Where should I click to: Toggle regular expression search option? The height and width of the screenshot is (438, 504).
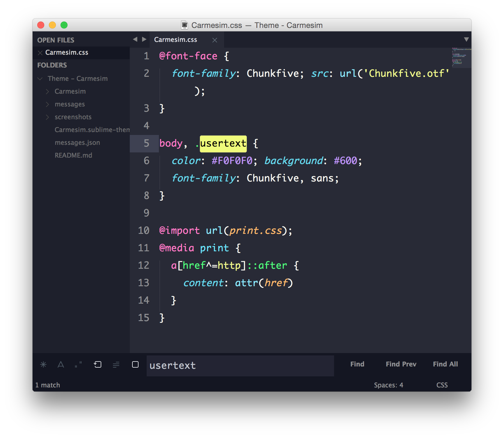click(43, 364)
